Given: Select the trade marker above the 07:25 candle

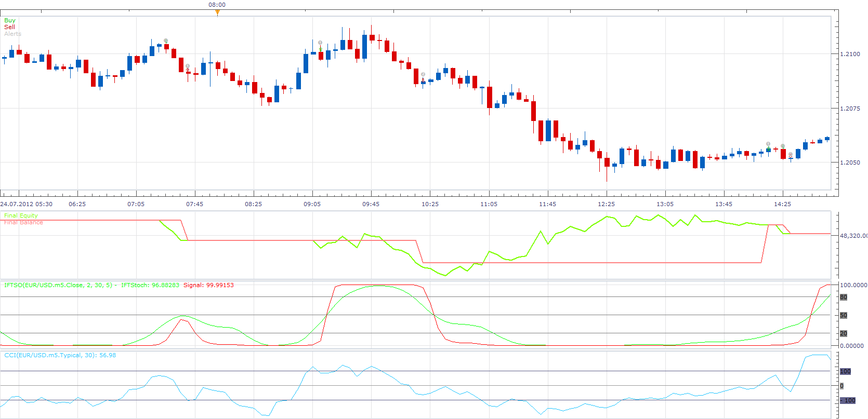Looking at the screenshot, I should point(166,40).
